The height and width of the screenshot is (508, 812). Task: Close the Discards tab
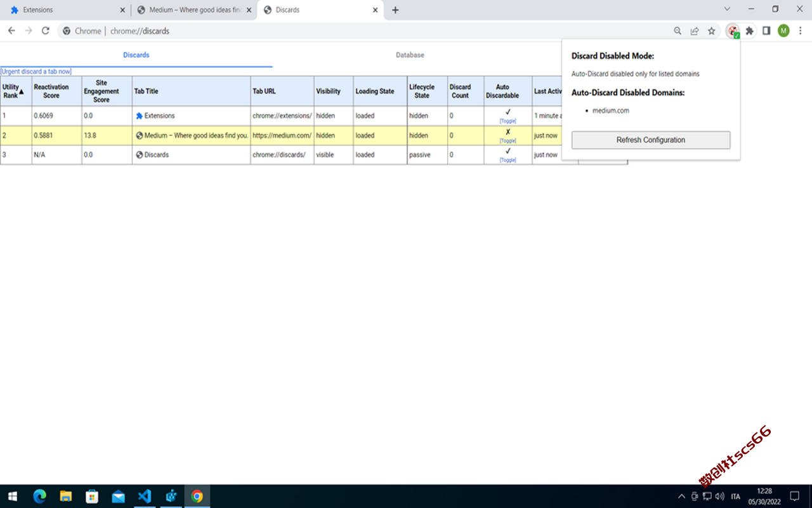pos(376,10)
